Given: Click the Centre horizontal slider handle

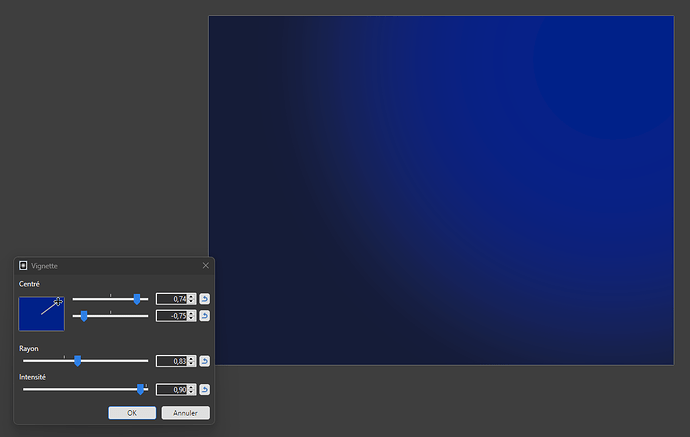Looking at the screenshot, I should pyautogui.click(x=137, y=299).
